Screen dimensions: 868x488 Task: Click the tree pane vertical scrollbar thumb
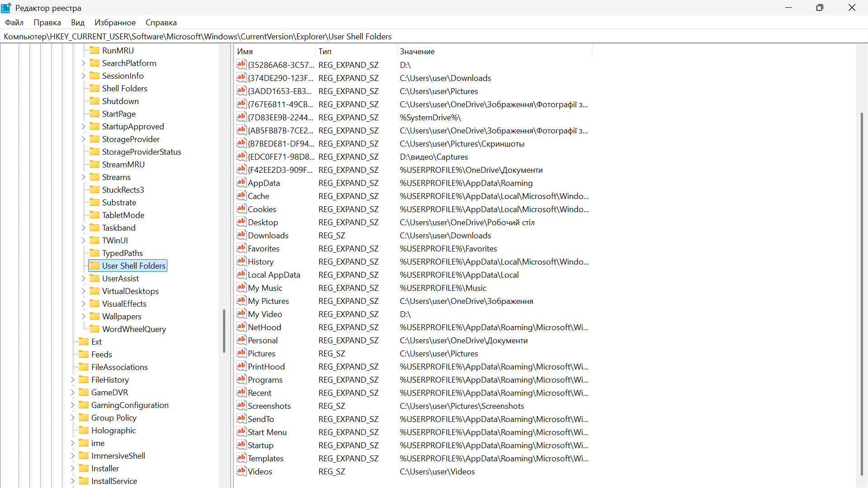click(x=224, y=331)
